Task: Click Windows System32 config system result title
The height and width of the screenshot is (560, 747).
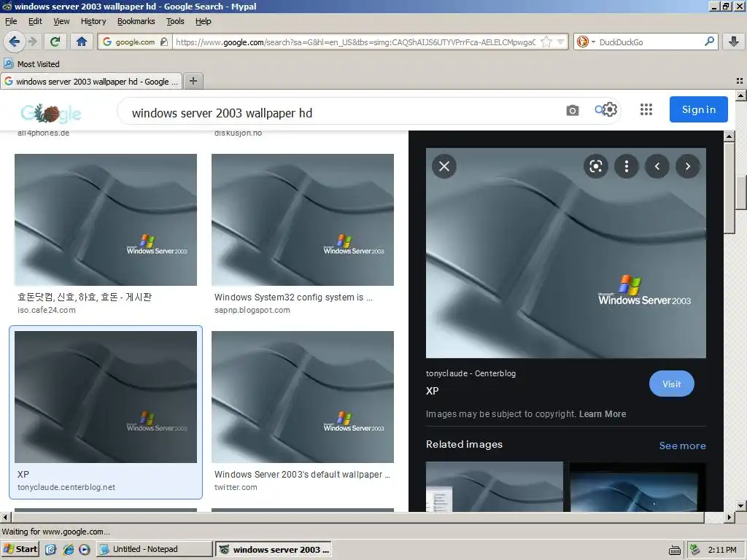Action: pyautogui.click(x=293, y=297)
